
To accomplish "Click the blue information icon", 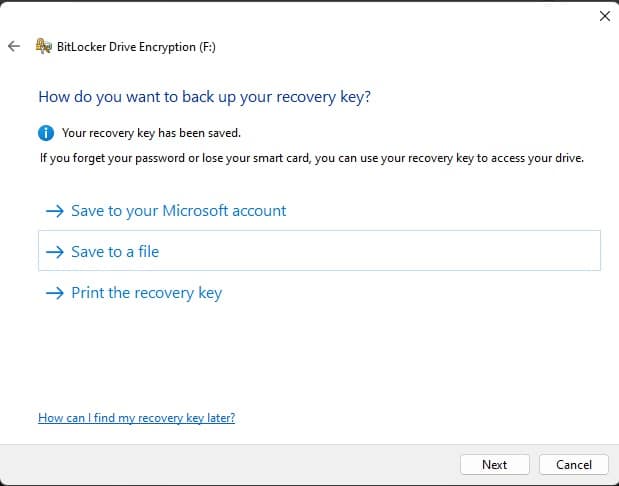I will (46, 133).
